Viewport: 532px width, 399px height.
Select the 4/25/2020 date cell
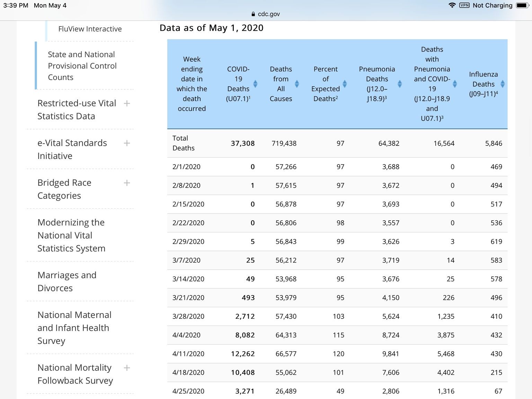click(188, 391)
